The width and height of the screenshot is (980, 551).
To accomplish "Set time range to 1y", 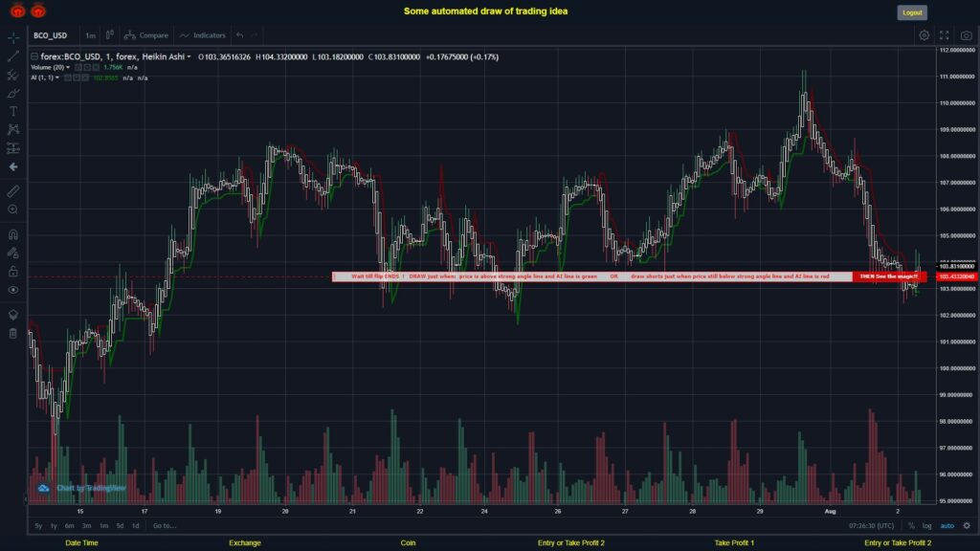I will (x=54, y=526).
